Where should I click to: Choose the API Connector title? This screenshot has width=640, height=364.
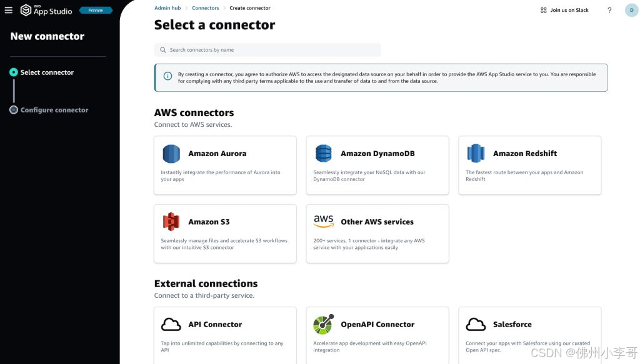tap(215, 325)
